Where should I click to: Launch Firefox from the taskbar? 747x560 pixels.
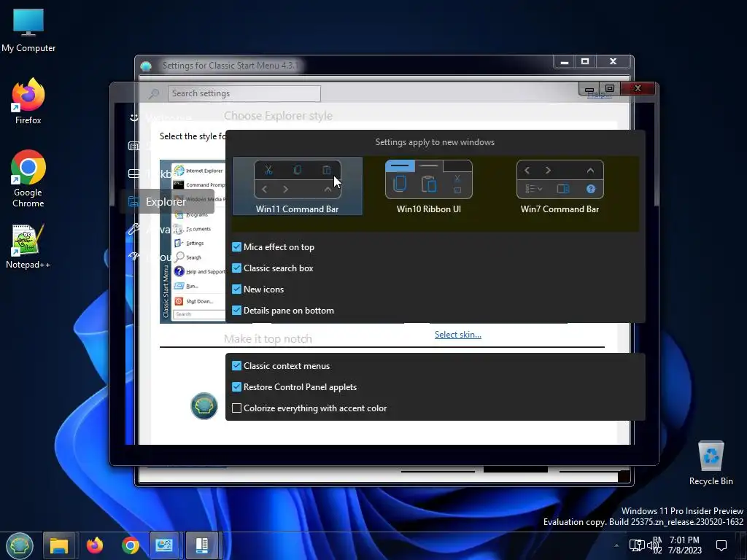(x=95, y=545)
